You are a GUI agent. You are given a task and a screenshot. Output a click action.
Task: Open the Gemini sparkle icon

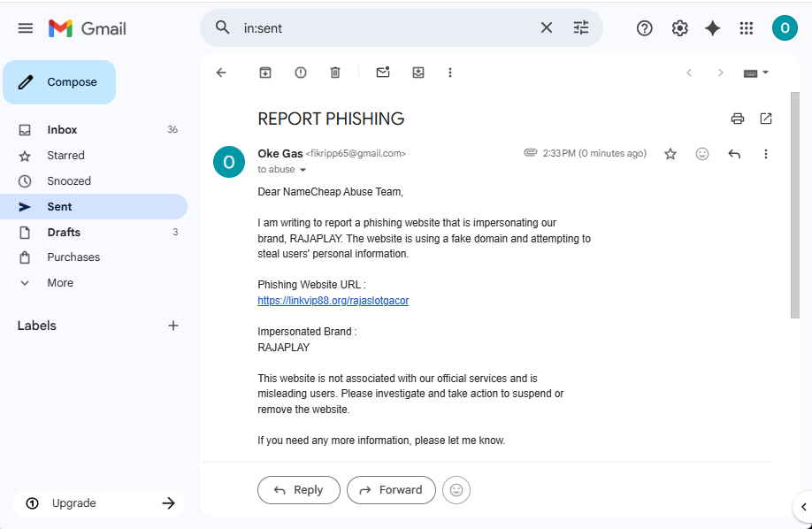click(713, 28)
